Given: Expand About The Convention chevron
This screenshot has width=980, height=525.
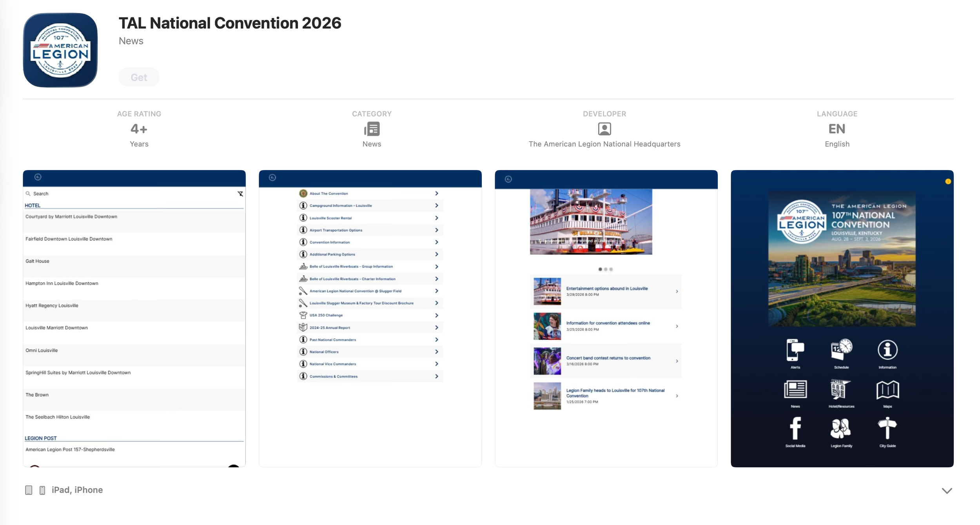Looking at the screenshot, I should (436, 193).
